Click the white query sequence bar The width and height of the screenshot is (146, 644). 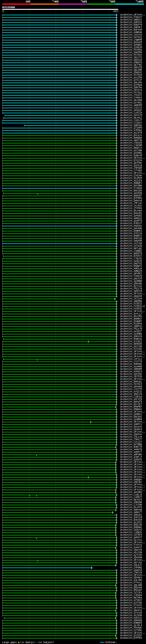click(60, 10)
